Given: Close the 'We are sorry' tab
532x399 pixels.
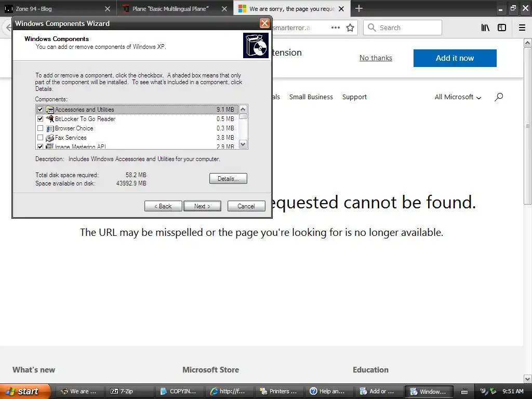Looking at the screenshot, I should pyautogui.click(x=341, y=9).
